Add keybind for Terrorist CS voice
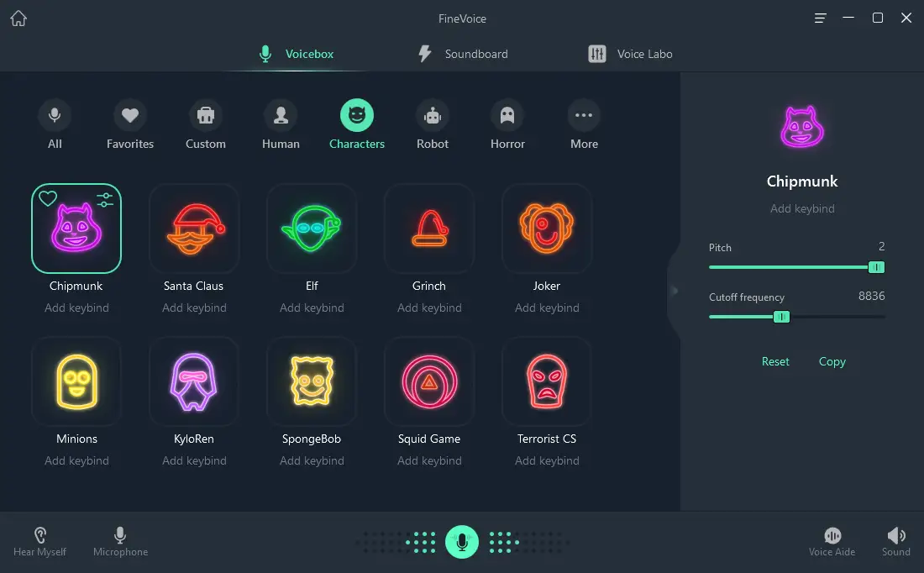The height and width of the screenshot is (573, 924). point(547,460)
